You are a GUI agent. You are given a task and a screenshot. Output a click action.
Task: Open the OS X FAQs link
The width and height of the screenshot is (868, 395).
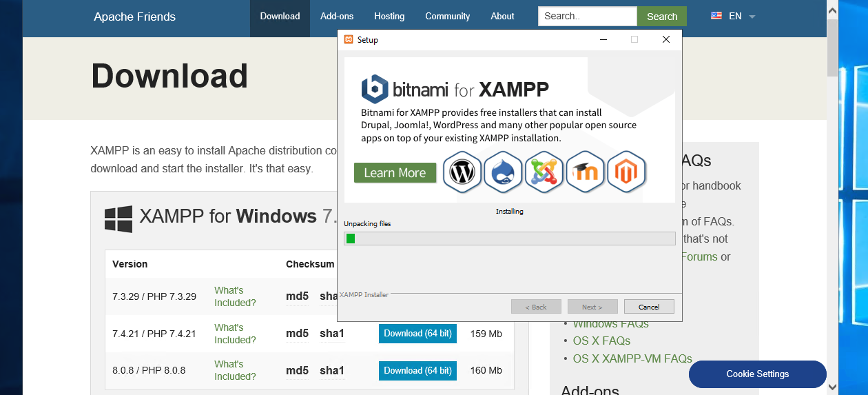tap(601, 341)
